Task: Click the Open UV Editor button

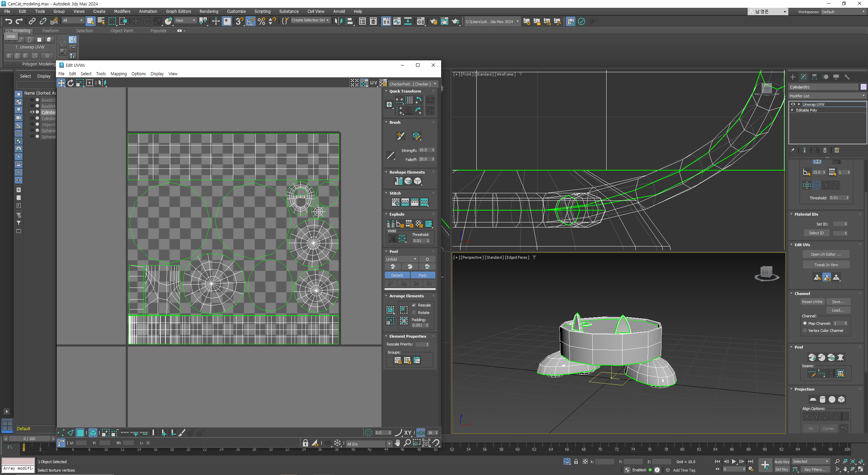Action: [826, 254]
